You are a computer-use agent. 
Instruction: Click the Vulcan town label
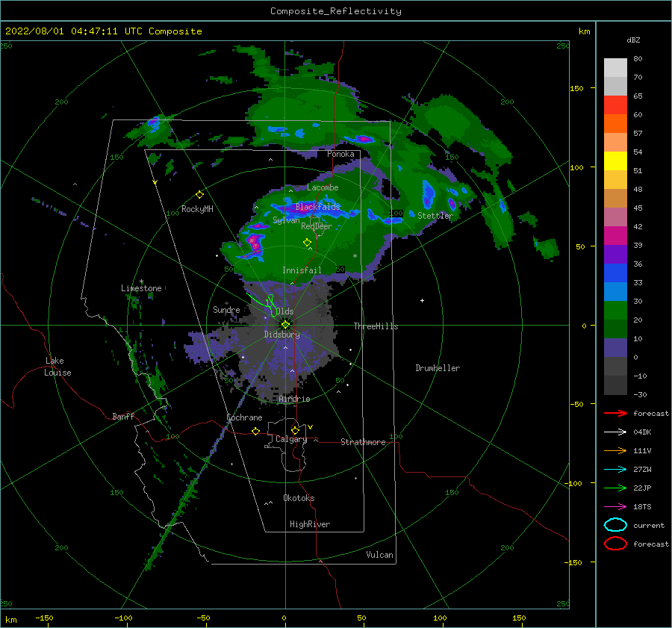[x=380, y=555]
